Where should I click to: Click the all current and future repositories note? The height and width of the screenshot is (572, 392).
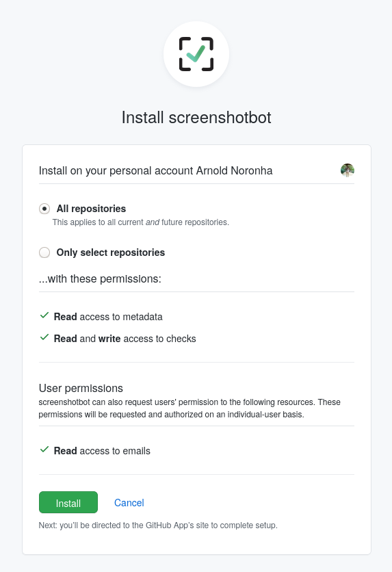click(x=141, y=222)
